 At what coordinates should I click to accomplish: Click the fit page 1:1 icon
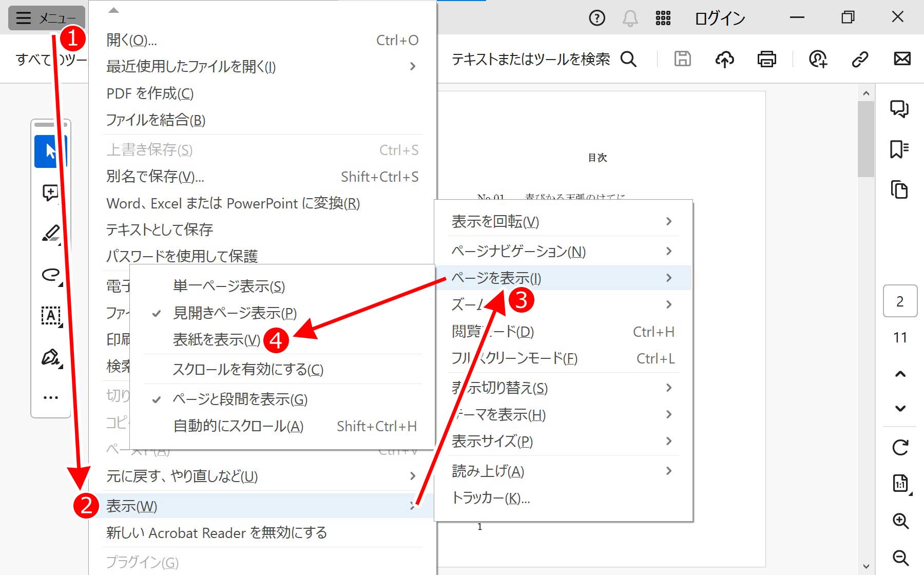(901, 484)
